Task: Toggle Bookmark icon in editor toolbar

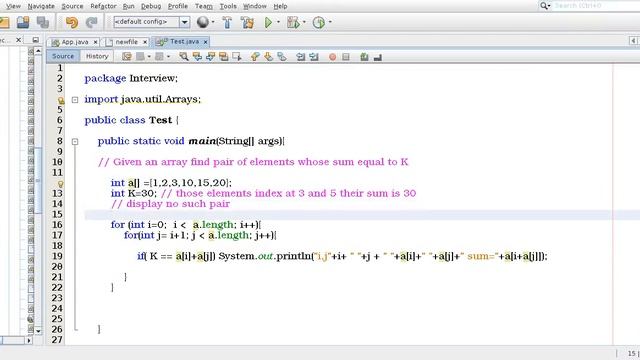Action: (x=282, y=57)
